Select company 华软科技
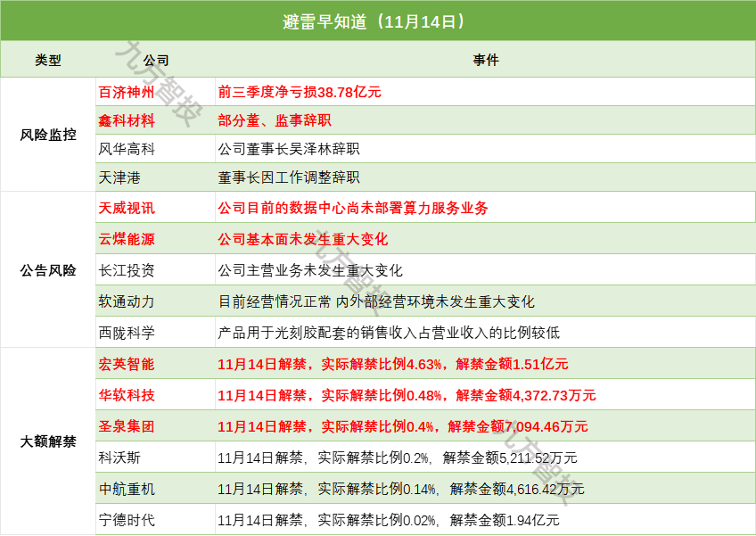This screenshot has height=536, width=756. pyautogui.click(x=127, y=395)
